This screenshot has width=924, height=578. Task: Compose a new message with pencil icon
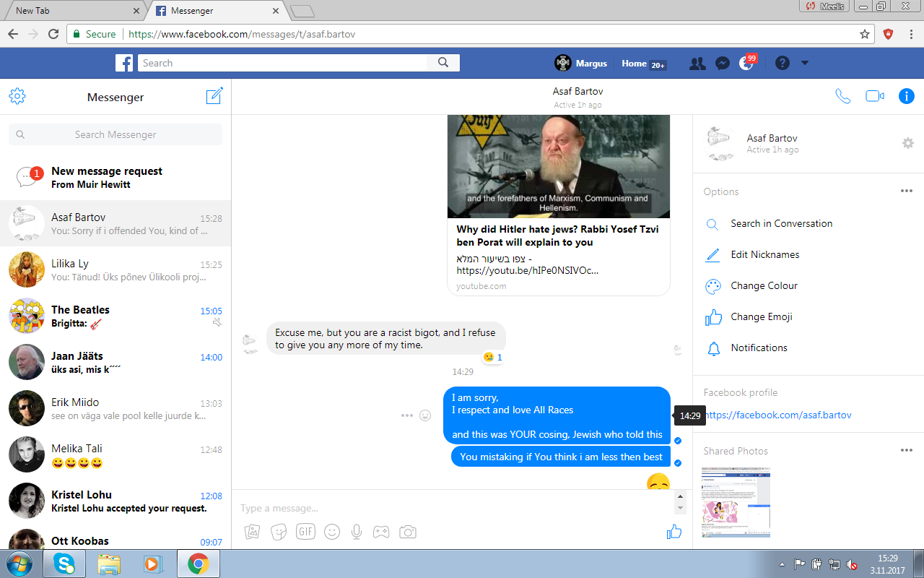click(214, 96)
